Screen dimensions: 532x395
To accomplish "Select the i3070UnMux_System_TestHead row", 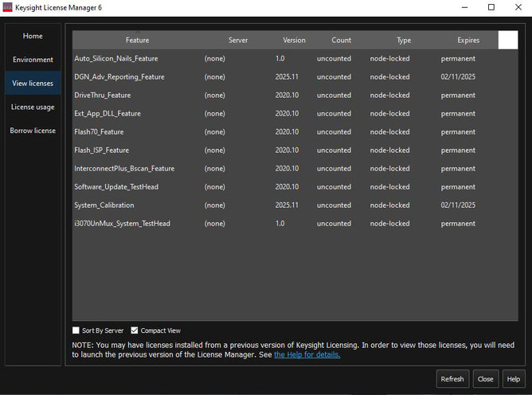I will pos(295,224).
